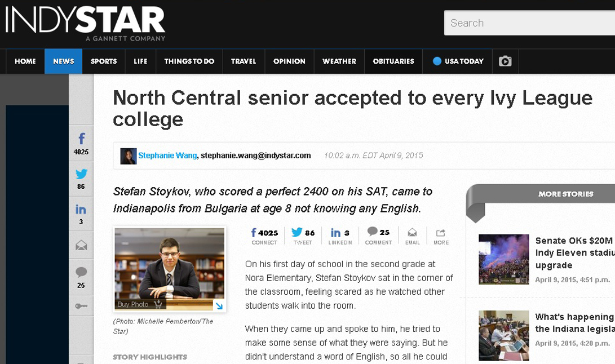
Task: Click the Email icon above the article text
Action: click(x=412, y=233)
